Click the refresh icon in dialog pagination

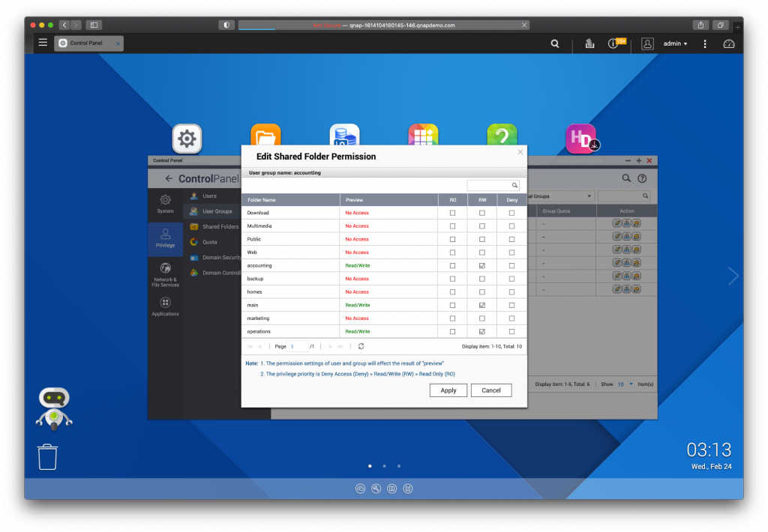click(361, 346)
